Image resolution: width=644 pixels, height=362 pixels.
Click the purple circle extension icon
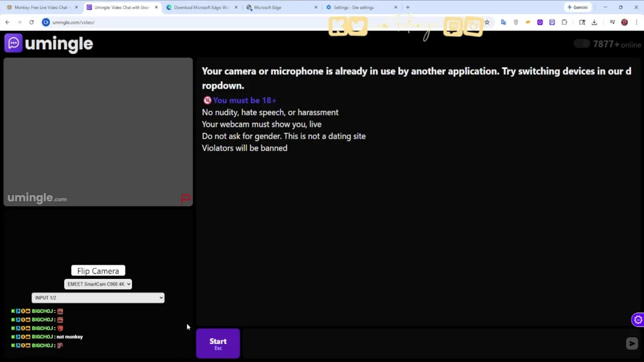pos(540,22)
